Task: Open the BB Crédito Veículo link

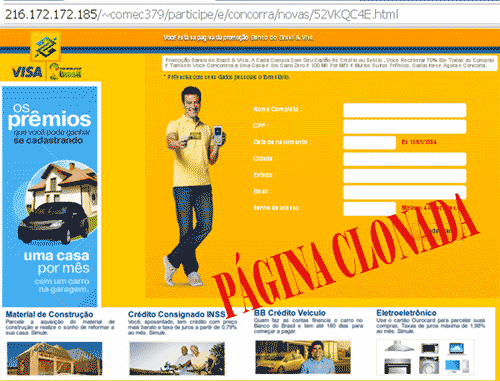Action: (x=290, y=313)
